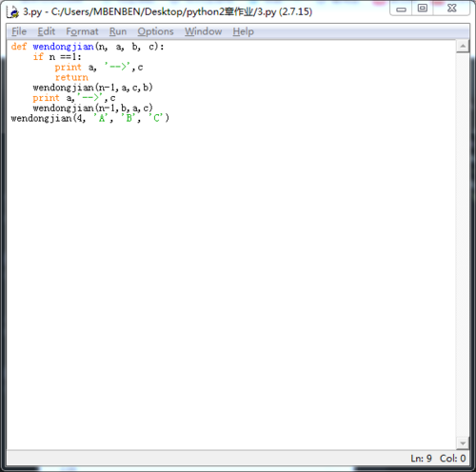Open the Options menu
This screenshot has height=472, width=476.
point(155,31)
